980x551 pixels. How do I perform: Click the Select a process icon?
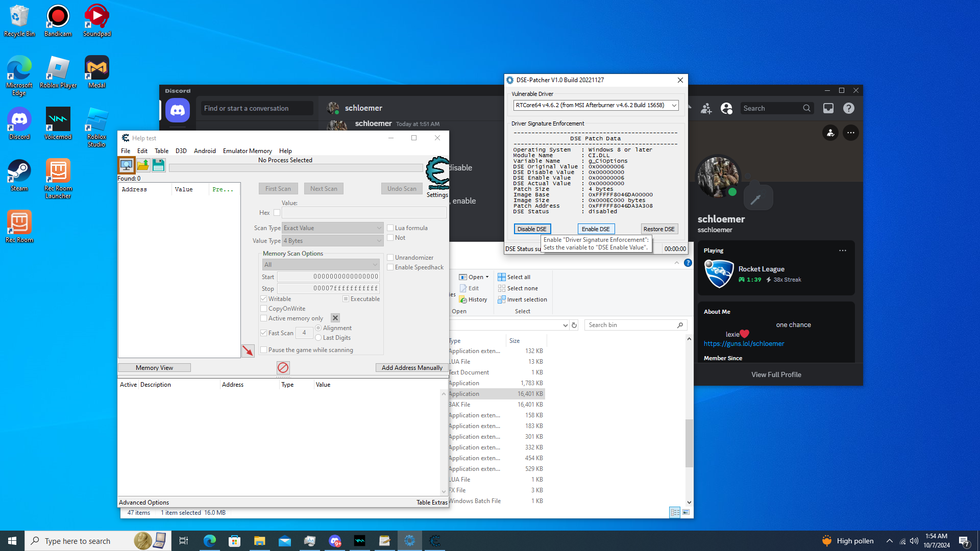(126, 165)
